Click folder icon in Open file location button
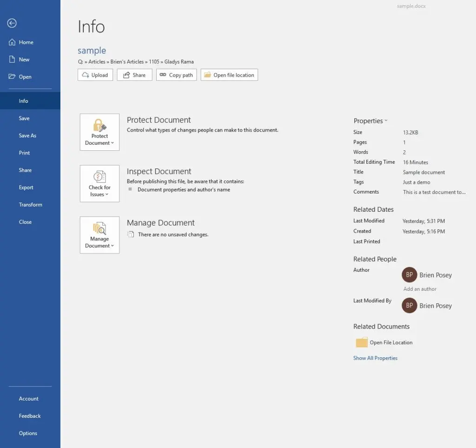This screenshot has width=476, height=448. coord(207,75)
